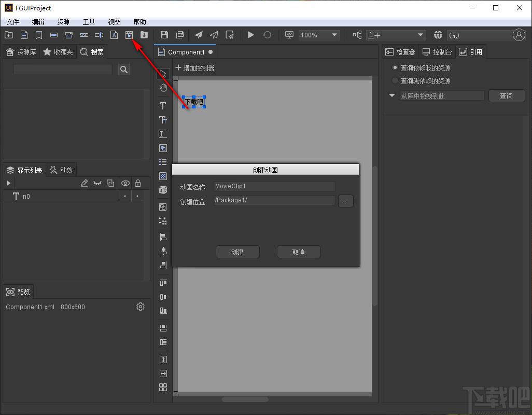532x415 pixels.
Task: Click the same-width horizontal arrow icon
Action: tap(163, 374)
